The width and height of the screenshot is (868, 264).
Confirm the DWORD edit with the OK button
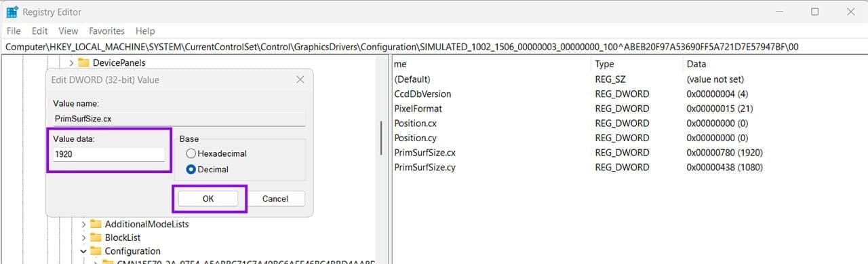pos(208,199)
